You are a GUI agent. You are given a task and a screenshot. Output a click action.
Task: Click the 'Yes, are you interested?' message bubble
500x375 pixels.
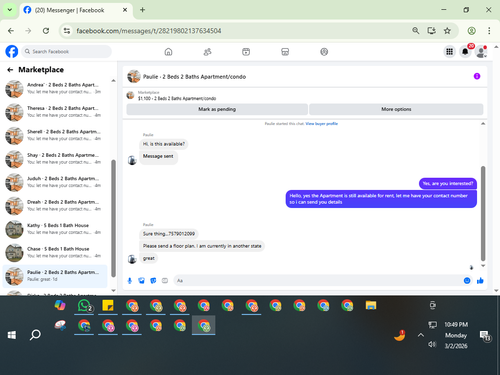[x=448, y=183]
